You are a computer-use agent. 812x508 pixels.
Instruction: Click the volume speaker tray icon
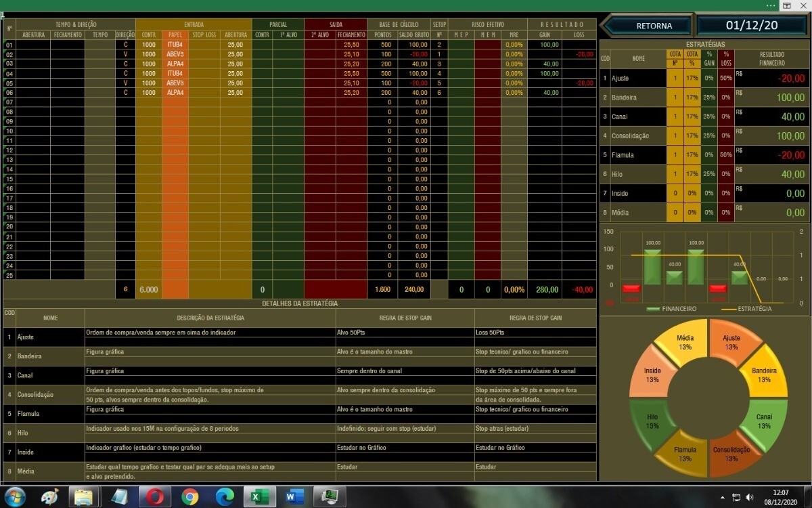pyautogui.click(x=749, y=497)
